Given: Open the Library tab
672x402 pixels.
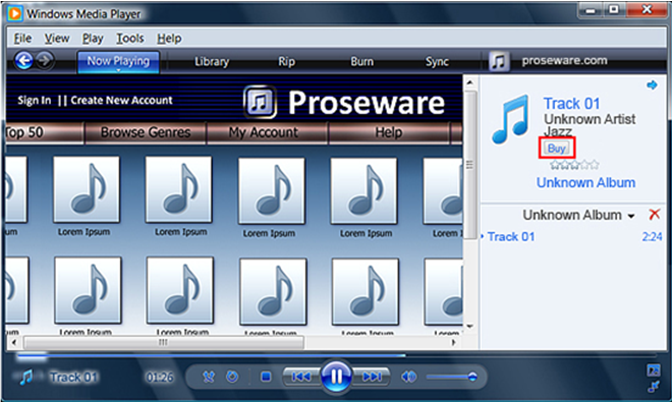Looking at the screenshot, I should pos(212,62).
